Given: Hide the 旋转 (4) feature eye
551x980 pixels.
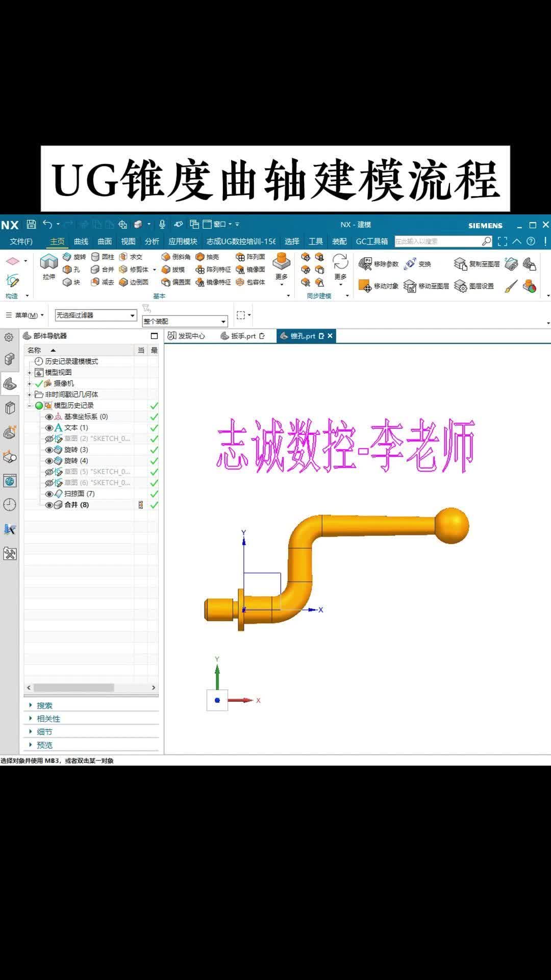Looking at the screenshot, I should [49, 461].
